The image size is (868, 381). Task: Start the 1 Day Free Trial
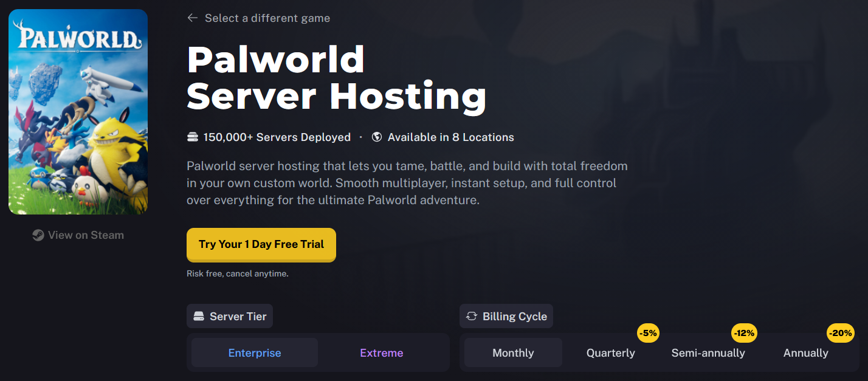click(261, 245)
